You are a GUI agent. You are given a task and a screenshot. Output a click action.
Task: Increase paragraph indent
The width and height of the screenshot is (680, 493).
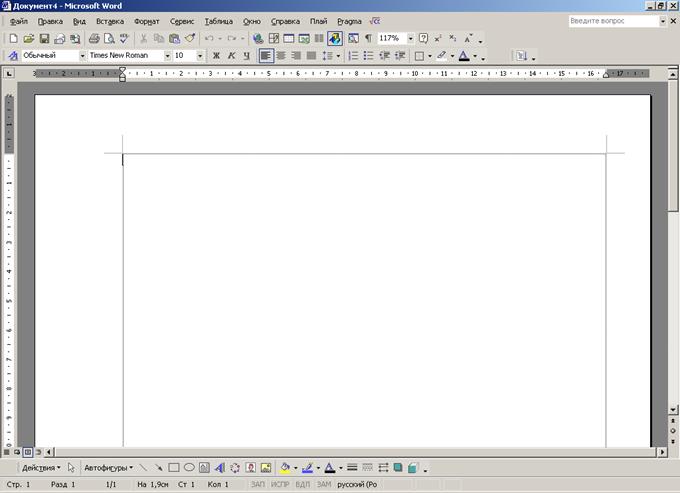point(400,56)
